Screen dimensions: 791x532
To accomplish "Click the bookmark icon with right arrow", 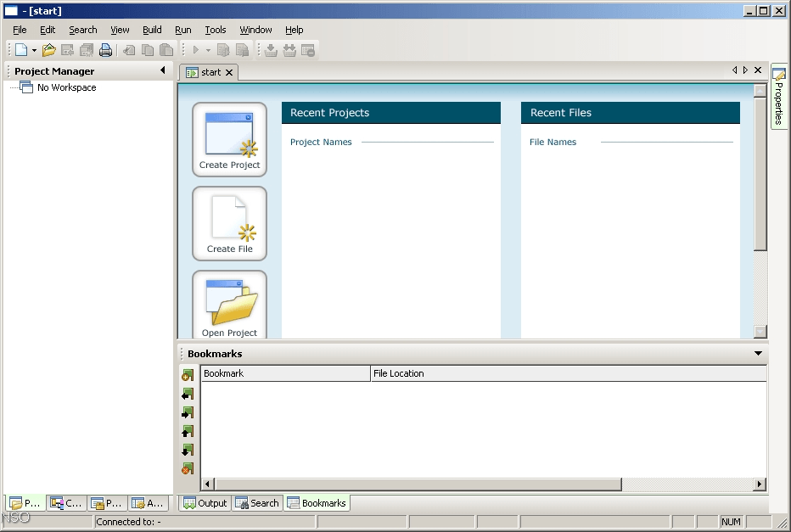I will coord(188,412).
